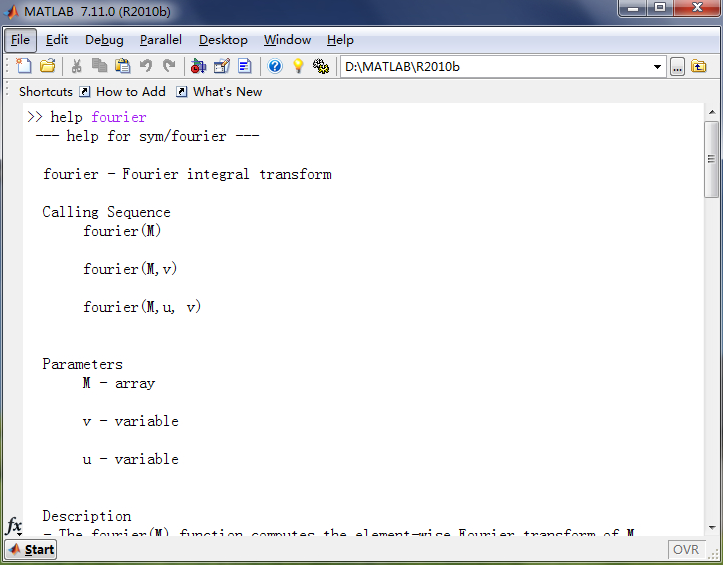723x565 pixels.
Task: Click the Shortcuts label
Action: click(x=46, y=92)
